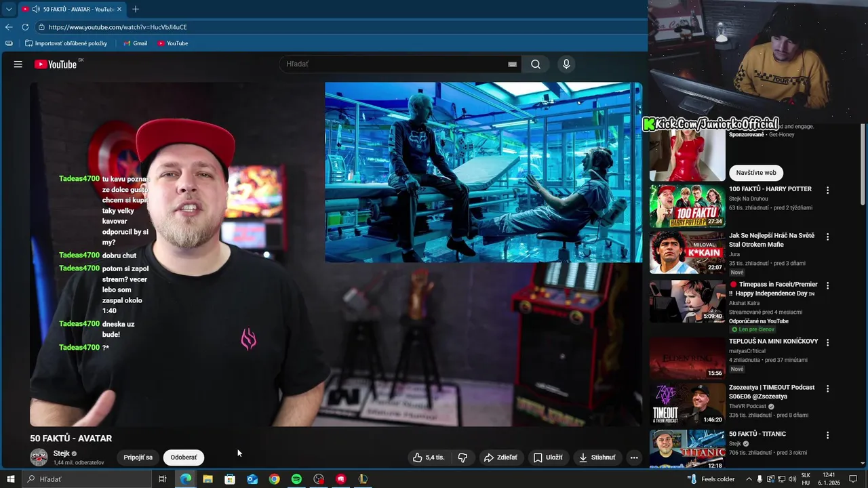Open File Explorer from the taskbar
The width and height of the screenshot is (868, 488).
[x=208, y=479]
